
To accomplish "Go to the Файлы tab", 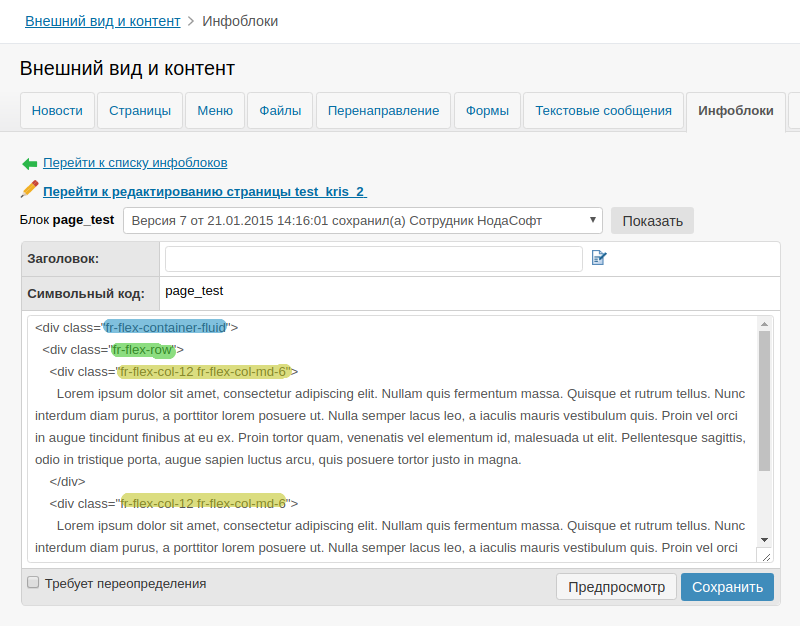I will pos(280,111).
